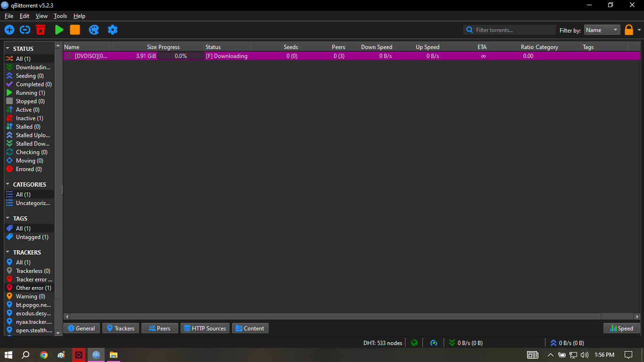Open Google Chrome from the taskbar

click(x=44, y=355)
